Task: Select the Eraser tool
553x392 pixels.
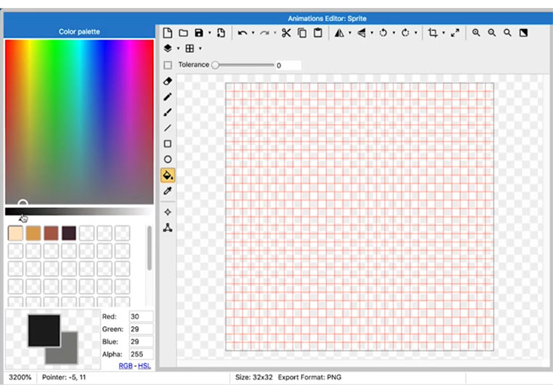Action: pyautogui.click(x=168, y=81)
